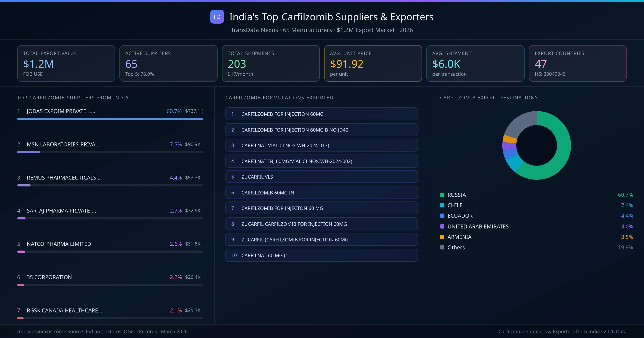
Task: Open Natco Pharma Limited supplier entry
Action: pos(59,244)
